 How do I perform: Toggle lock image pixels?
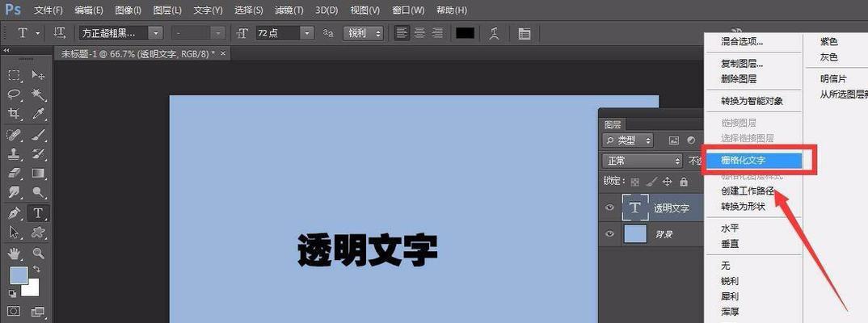click(651, 182)
